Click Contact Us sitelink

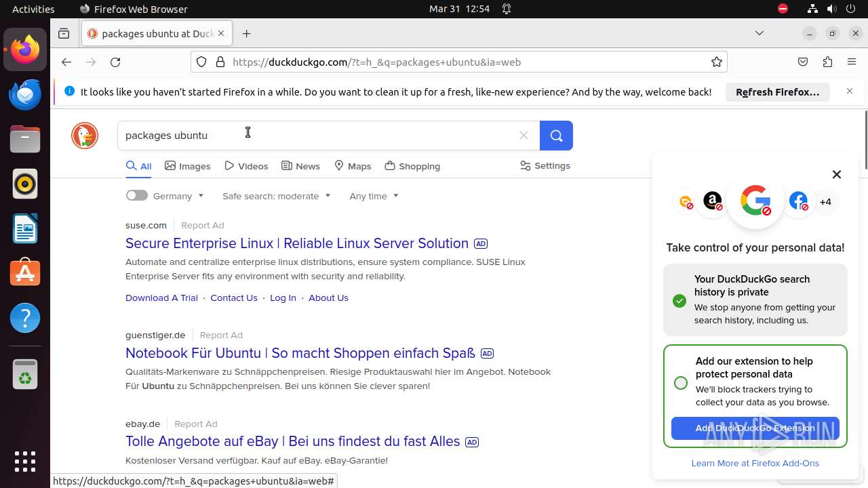[x=234, y=298]
